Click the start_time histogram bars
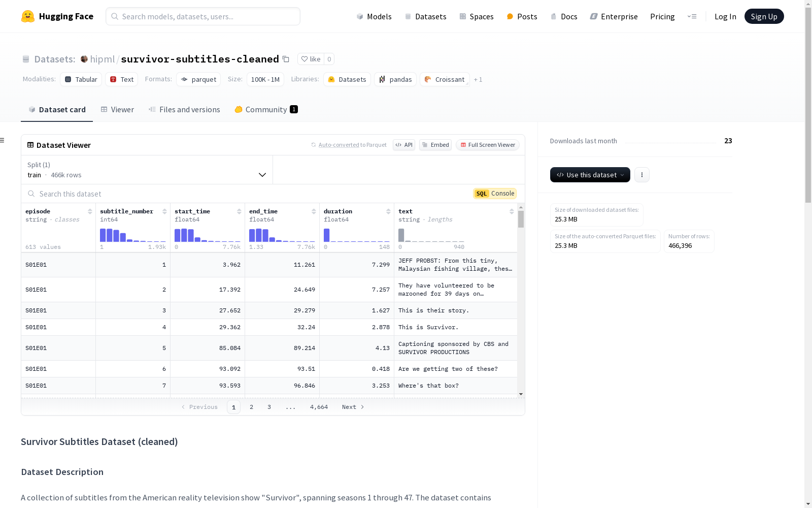This screenshot has height=508, width=812. (x=207, y=235)
